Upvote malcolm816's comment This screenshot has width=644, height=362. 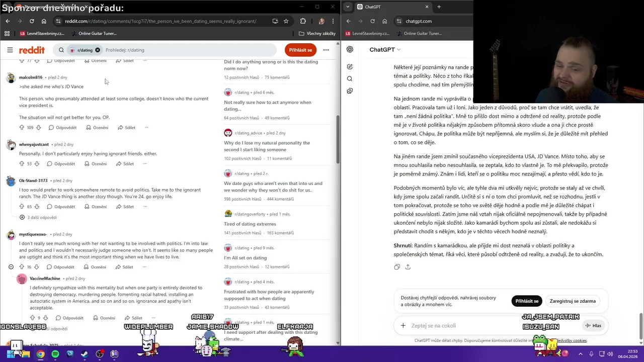(x=22, y=127)
